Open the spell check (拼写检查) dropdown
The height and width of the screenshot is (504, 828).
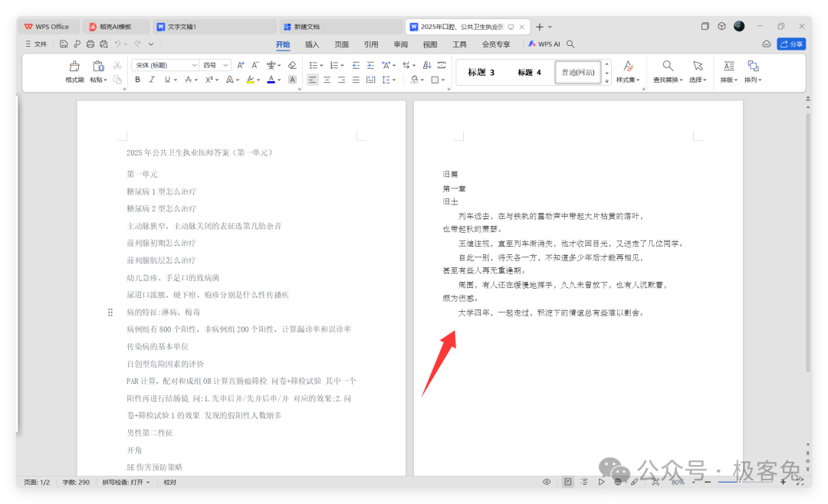[126, 482]
